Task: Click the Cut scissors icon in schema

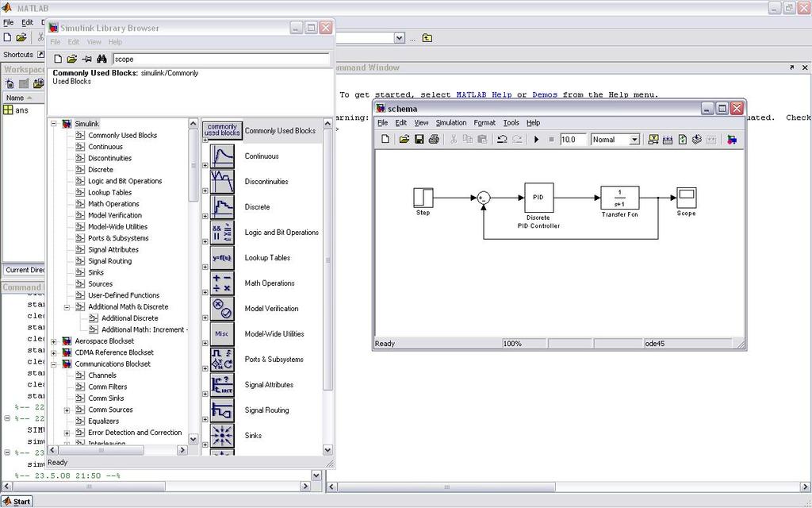Action: pyautogui.click(x=453, y=139)
